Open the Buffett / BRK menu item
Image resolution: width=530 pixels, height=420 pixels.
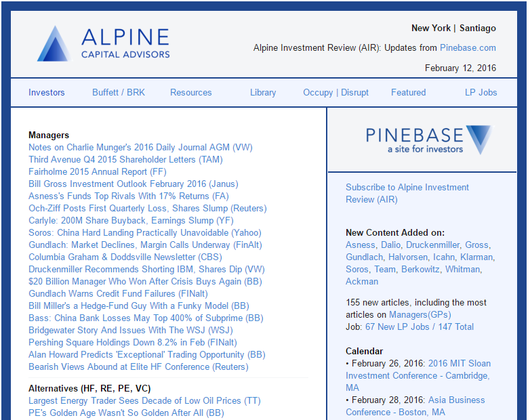[119, 93]
